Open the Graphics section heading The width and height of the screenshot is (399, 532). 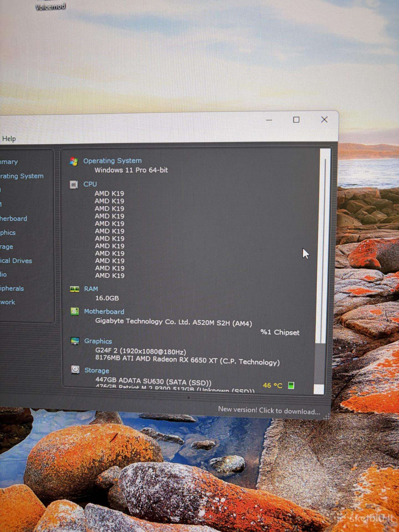tap(98, 341)
